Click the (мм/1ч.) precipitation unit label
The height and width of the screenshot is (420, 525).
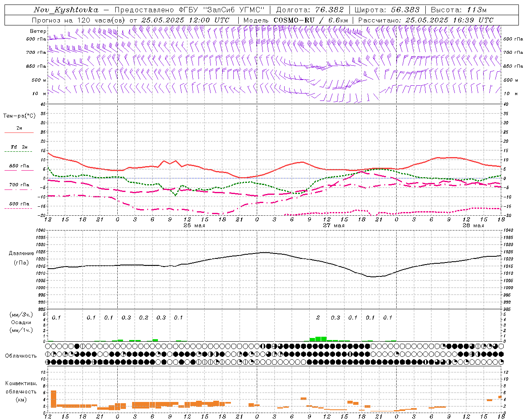coord(21,330)
